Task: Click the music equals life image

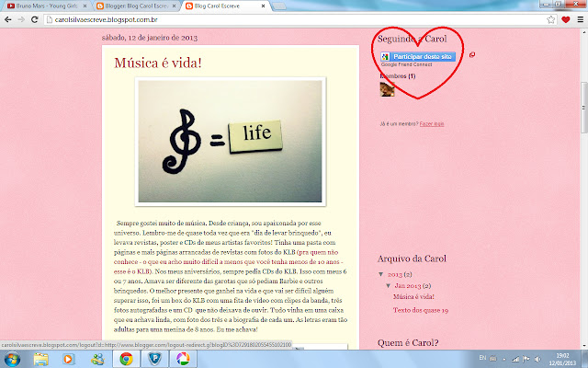Action: pos(231,142)
